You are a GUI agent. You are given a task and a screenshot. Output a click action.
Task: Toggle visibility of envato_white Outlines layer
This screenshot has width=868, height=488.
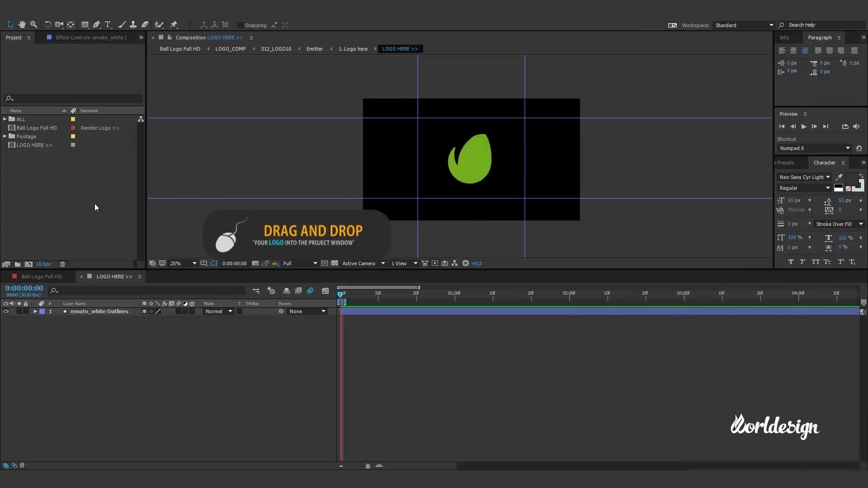[6, 311]
